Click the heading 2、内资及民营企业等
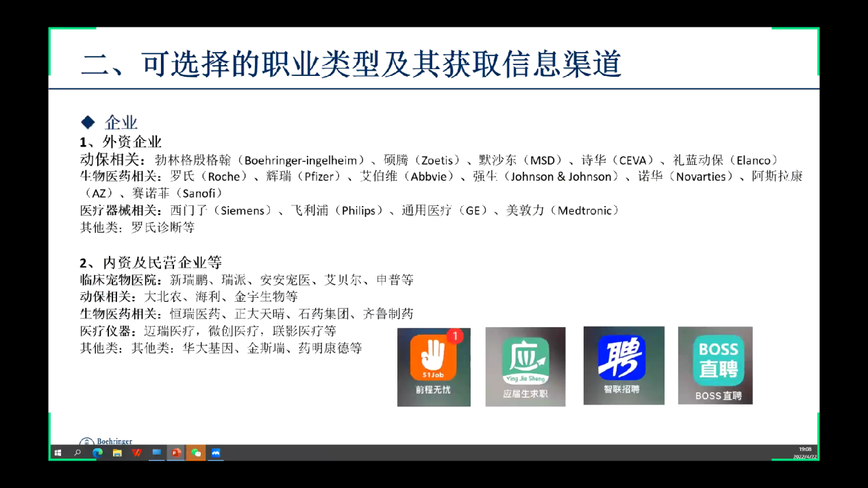The width and height of the screenshot is (868, 488). 151,262
